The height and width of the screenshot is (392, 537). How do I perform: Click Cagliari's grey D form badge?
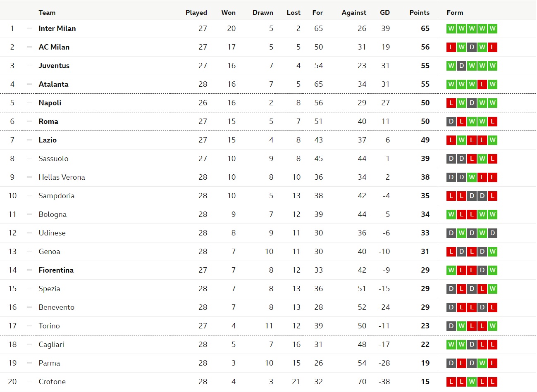point(472,344)
